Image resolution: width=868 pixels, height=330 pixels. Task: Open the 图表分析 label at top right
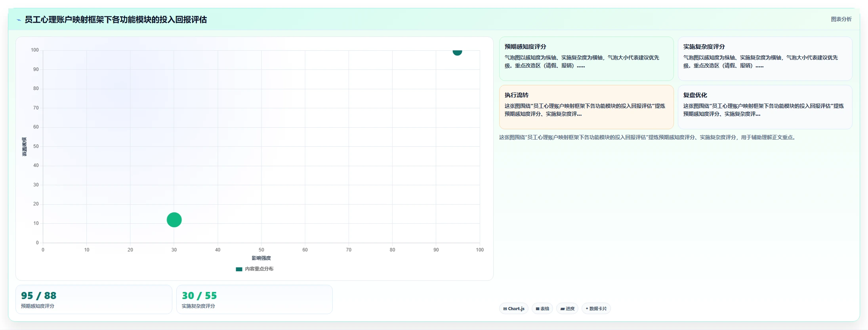click(841, 19)
